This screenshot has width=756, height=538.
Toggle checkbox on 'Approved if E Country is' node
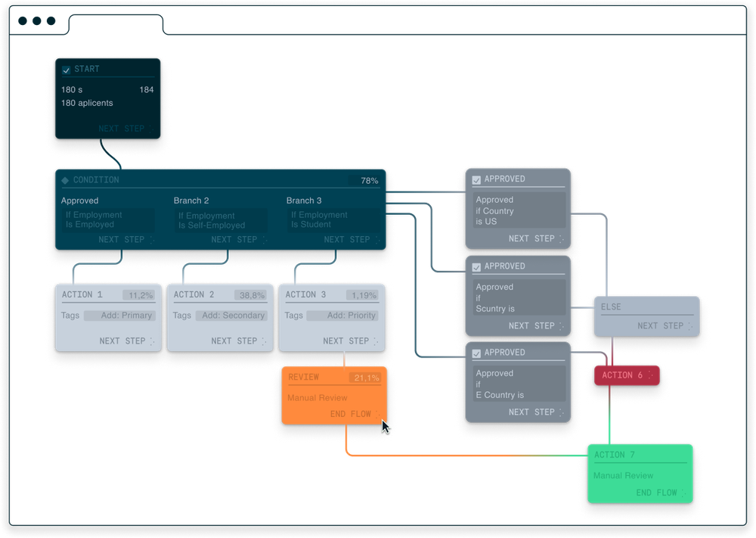click(476, 353)
